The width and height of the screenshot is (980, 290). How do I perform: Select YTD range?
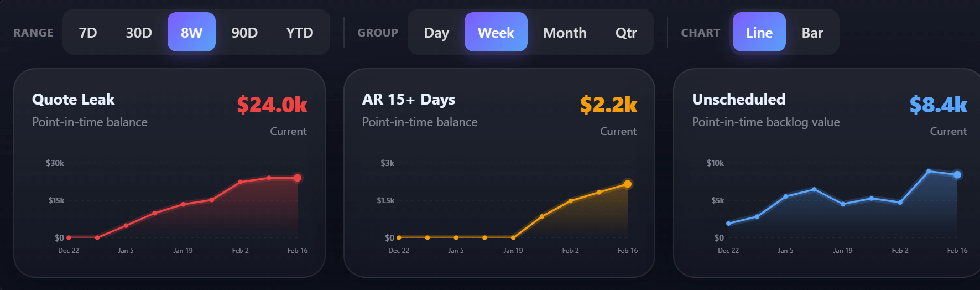300,33
